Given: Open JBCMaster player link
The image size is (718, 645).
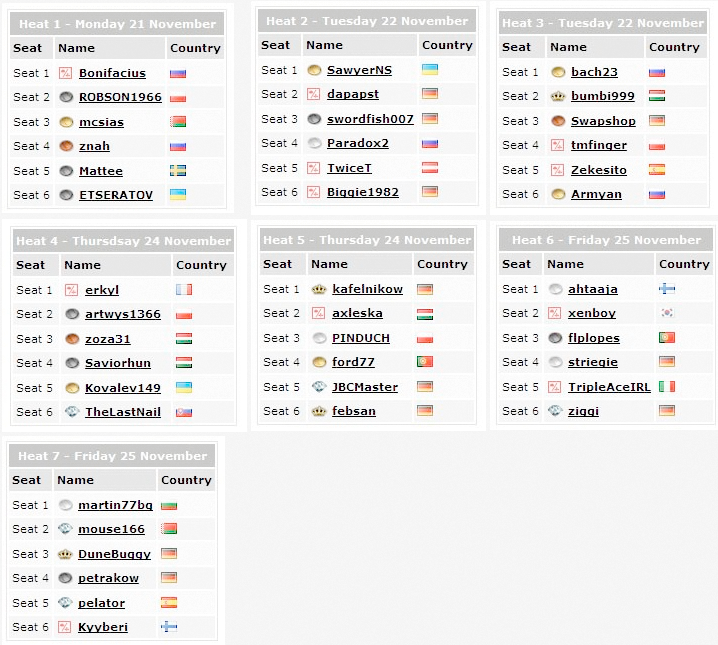Looking at the screenshot, I should pyautogui.click(x=365, y=387).
